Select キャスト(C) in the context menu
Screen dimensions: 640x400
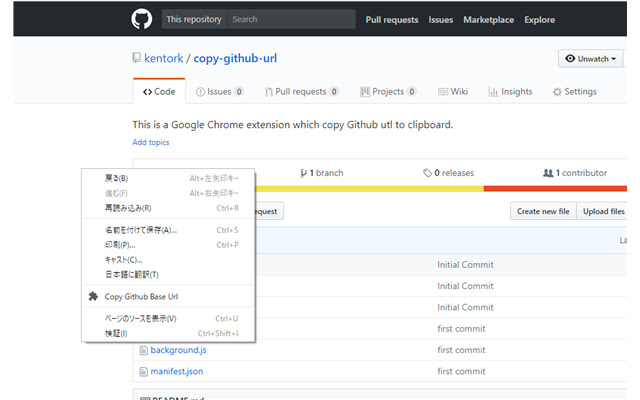pos(168,260)
